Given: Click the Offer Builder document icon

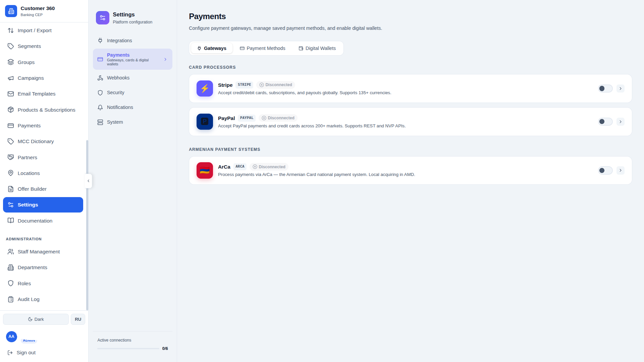Looking at the screenshot, I should 11,189.
